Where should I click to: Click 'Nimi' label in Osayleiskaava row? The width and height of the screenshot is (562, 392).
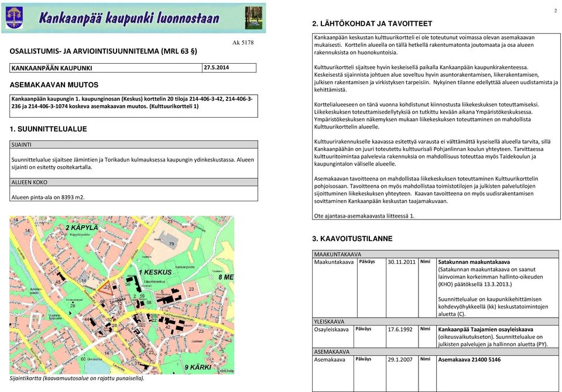pyautogui.click(x=425, y=329)
